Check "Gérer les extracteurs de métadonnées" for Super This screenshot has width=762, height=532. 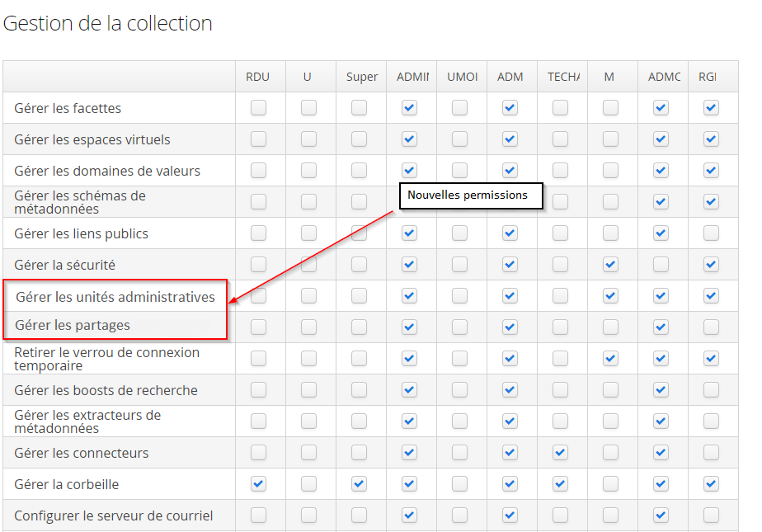(x=359, y=421)
